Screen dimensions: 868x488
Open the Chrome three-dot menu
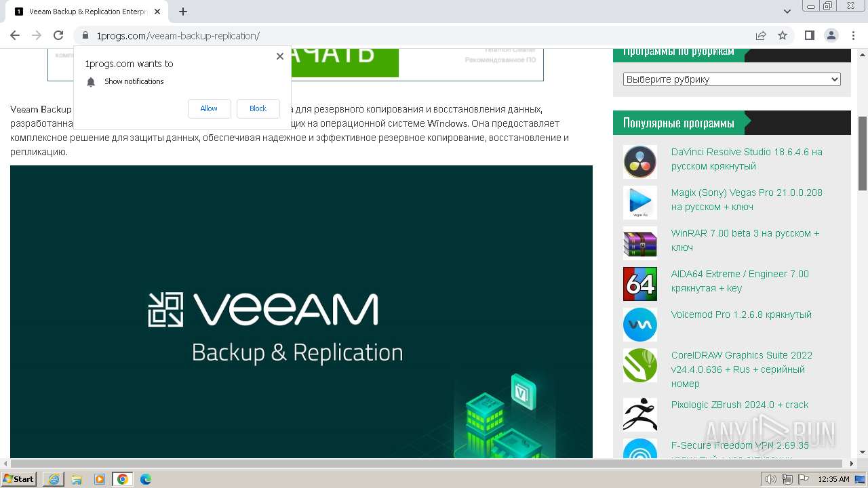point(853,35)
